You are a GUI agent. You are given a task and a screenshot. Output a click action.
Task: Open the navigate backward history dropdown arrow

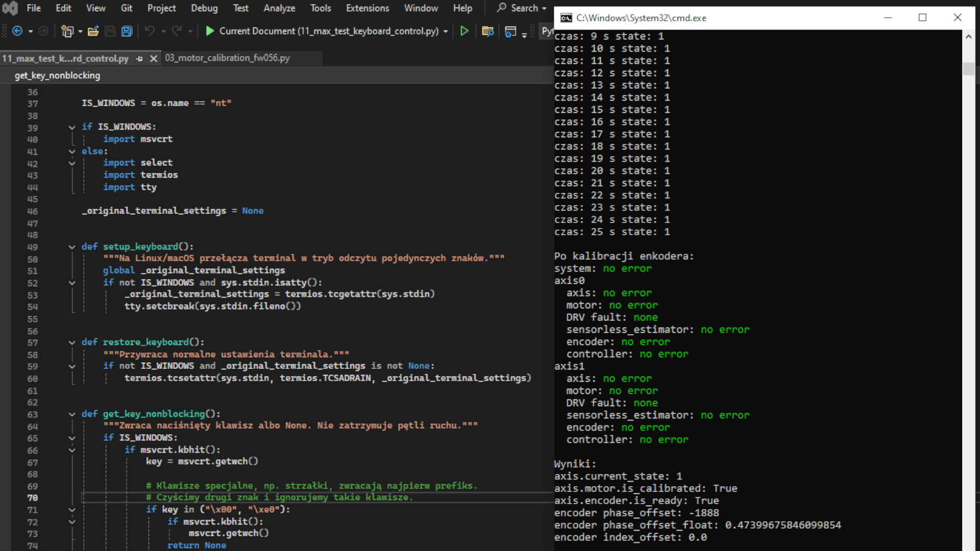31,32
